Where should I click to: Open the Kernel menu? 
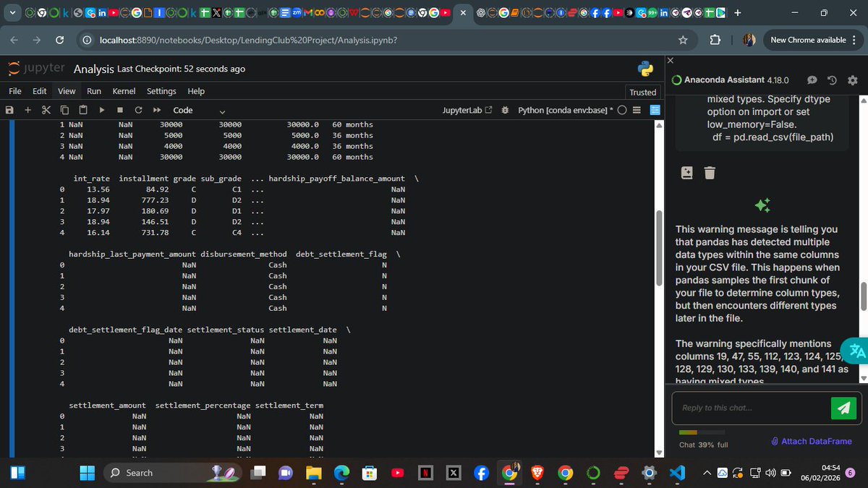tap(125, 91)
